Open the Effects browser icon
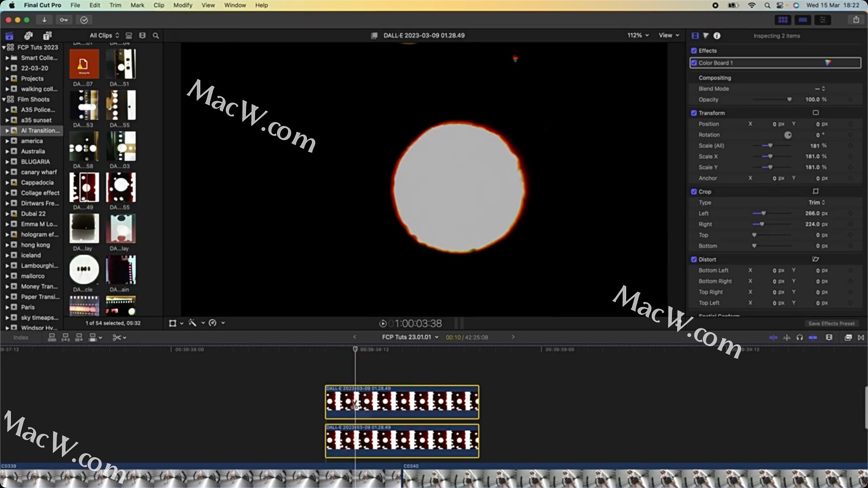The height and width of the screenshot is (488, 868). [848, 337]
